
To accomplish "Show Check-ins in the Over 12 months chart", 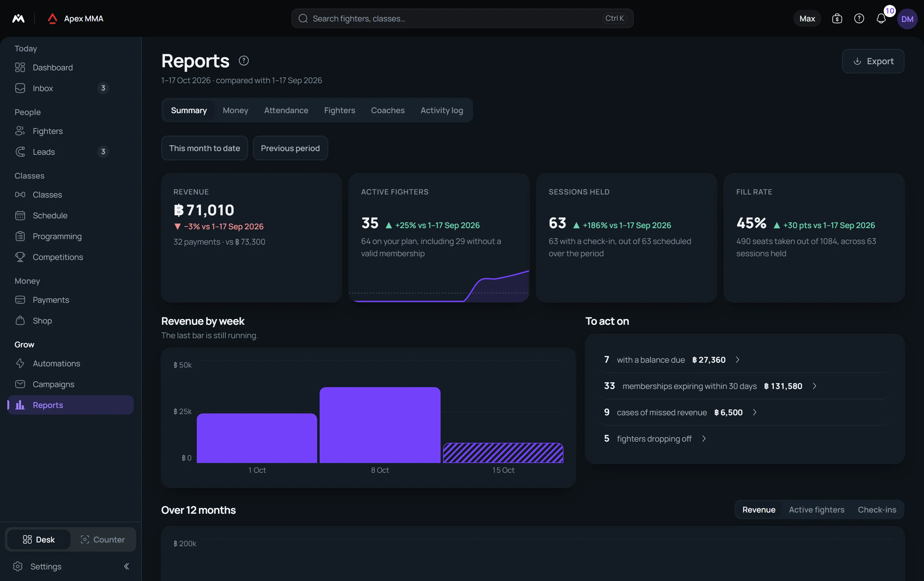I will [x=877, y=509].
